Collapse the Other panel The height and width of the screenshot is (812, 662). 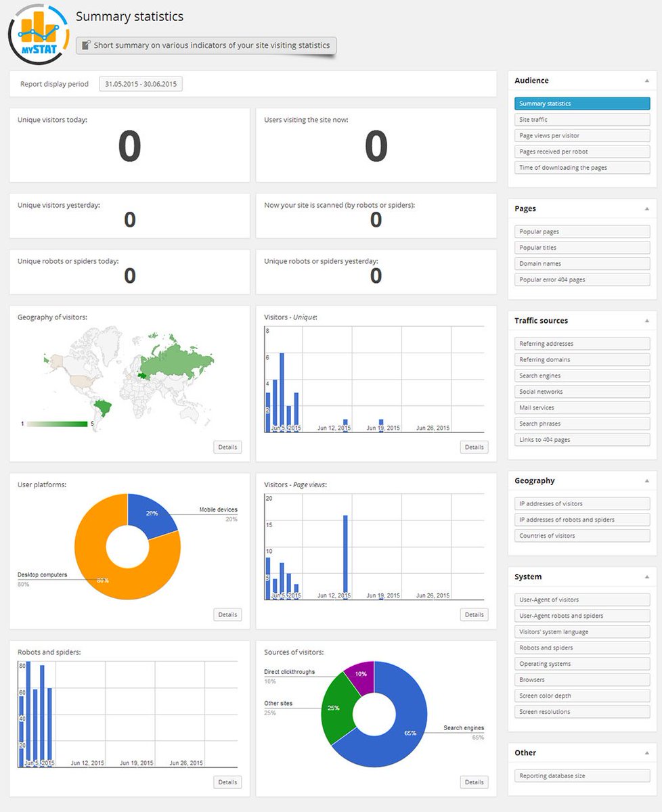[x=646, y=753]
